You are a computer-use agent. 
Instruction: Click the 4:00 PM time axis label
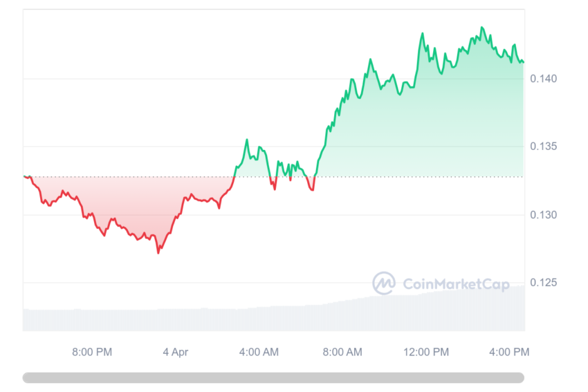509,353
